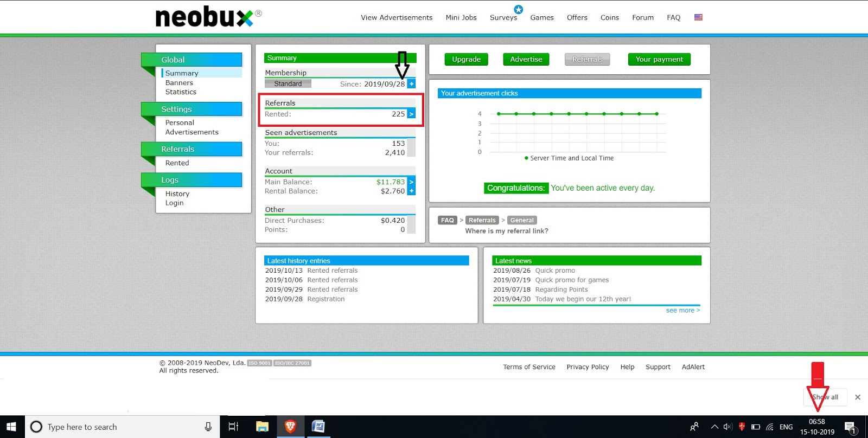Add funds to Rental Balance plus

(411, 191)
